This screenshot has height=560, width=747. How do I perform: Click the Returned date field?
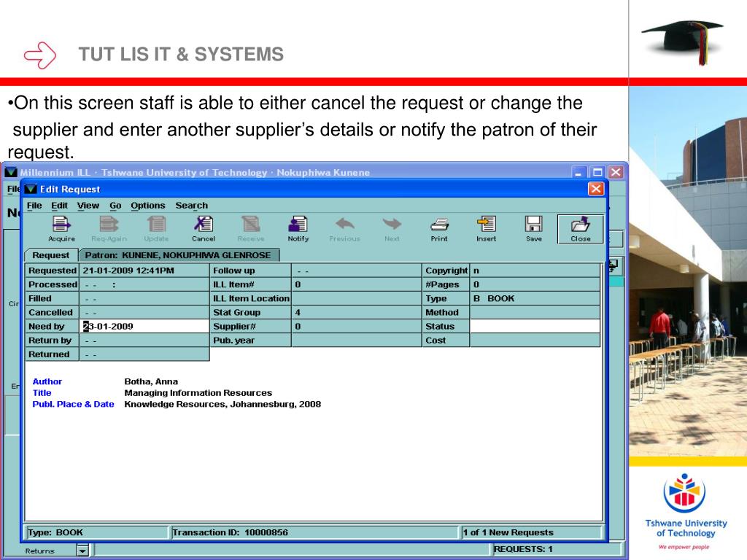click(x=144, y=354)
